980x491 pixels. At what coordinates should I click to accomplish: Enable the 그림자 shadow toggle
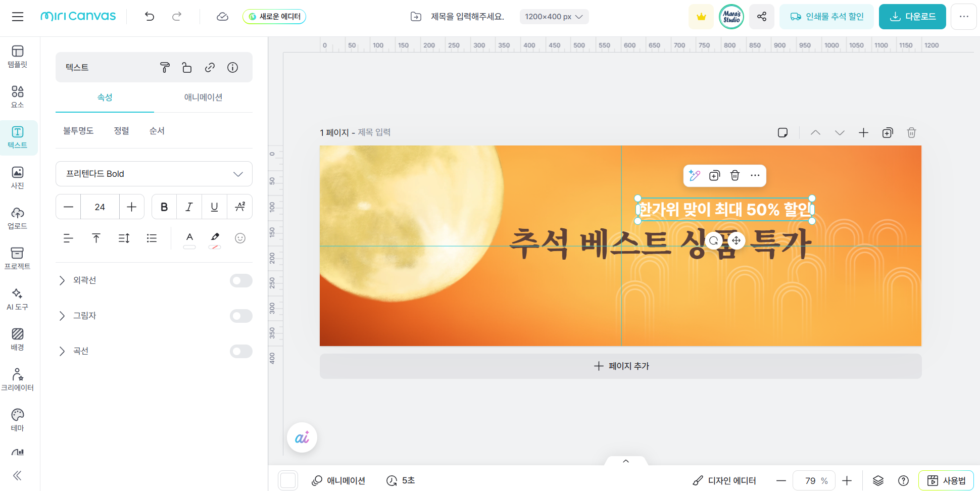[241, 316]
